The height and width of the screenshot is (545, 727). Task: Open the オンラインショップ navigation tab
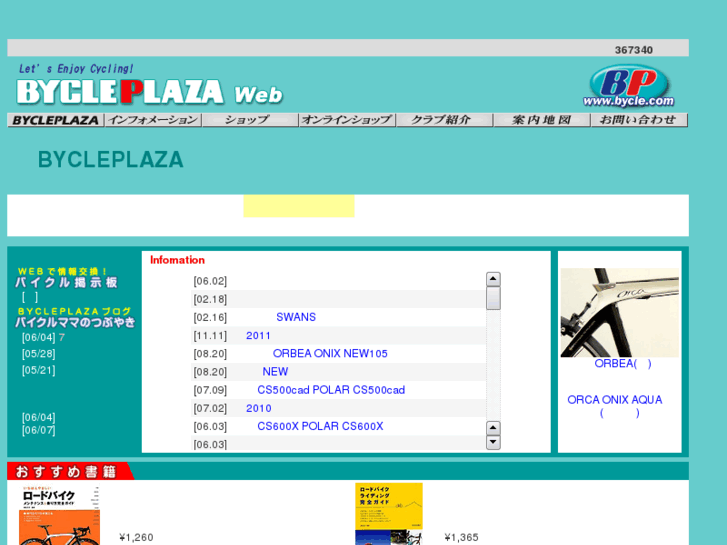(x=347, y=120)
